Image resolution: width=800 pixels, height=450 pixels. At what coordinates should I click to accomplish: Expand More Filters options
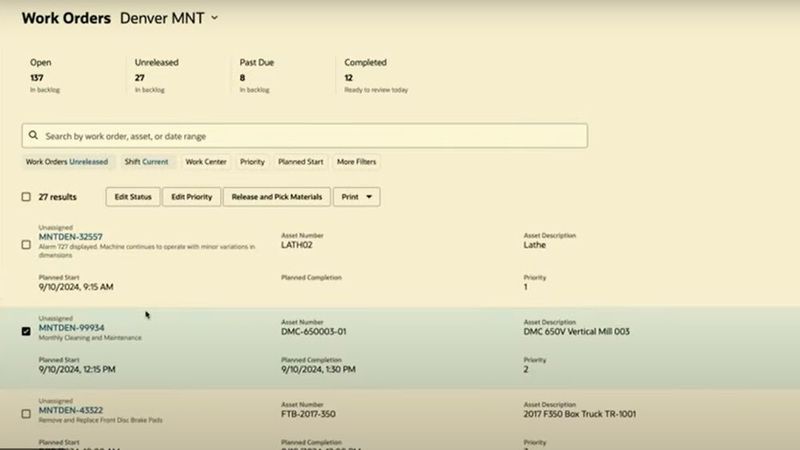tap(357, 161)
